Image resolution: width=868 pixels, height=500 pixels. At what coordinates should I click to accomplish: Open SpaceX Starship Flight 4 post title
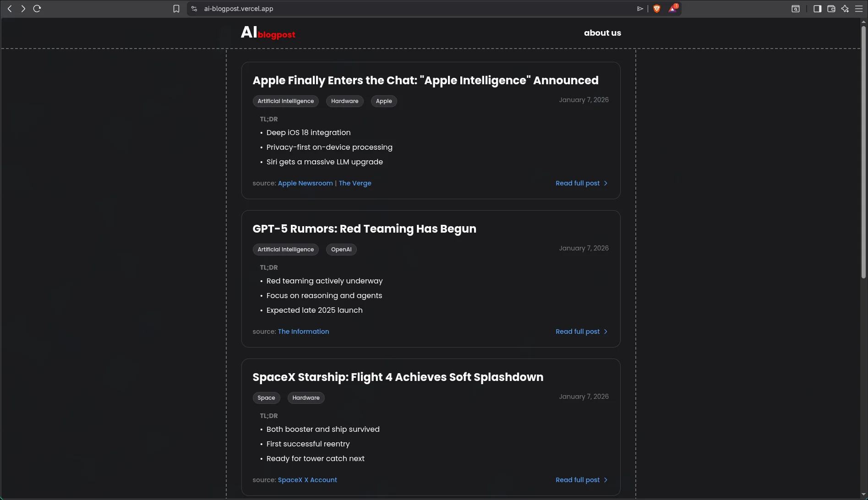[398, 377]
